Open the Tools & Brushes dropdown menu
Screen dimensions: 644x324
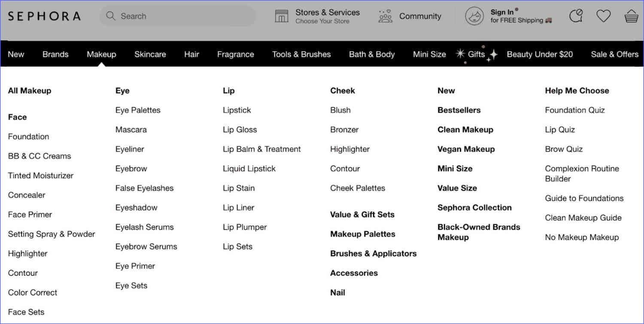pyautogui.click(x=301, y=54)
